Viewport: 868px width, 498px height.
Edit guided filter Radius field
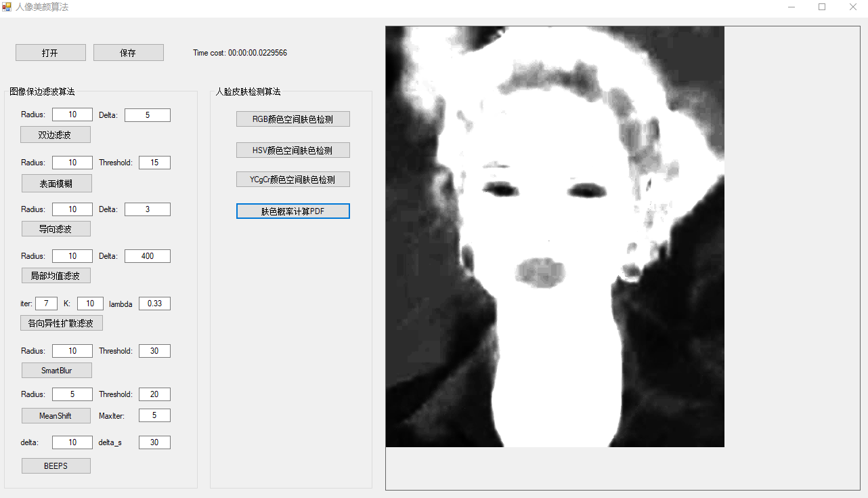72,209
